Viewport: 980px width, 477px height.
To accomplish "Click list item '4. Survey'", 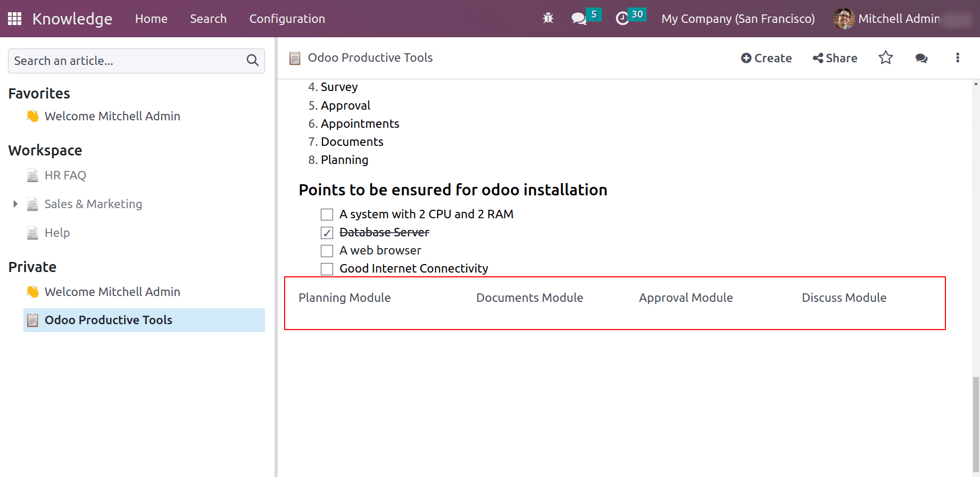I will [333, 87].
